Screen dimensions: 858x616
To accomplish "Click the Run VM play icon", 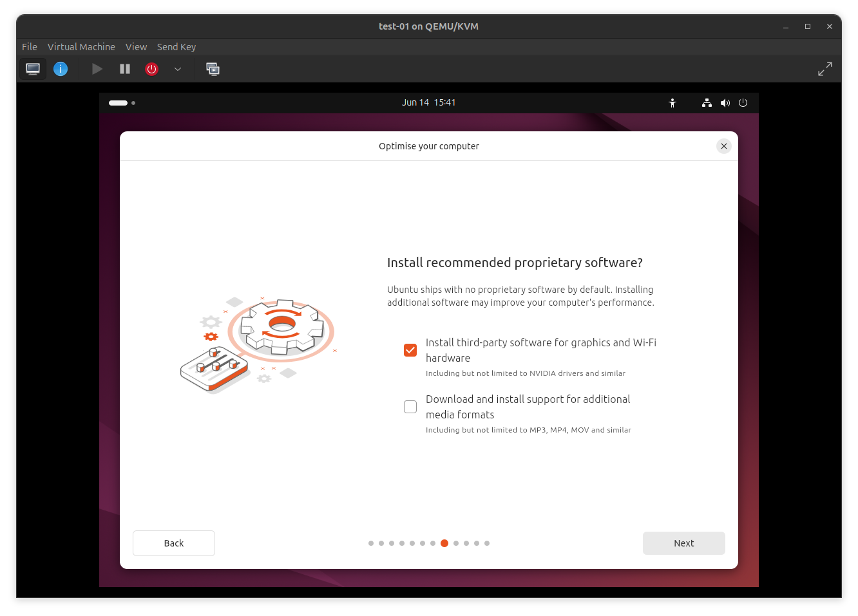I will click(97, 69).
